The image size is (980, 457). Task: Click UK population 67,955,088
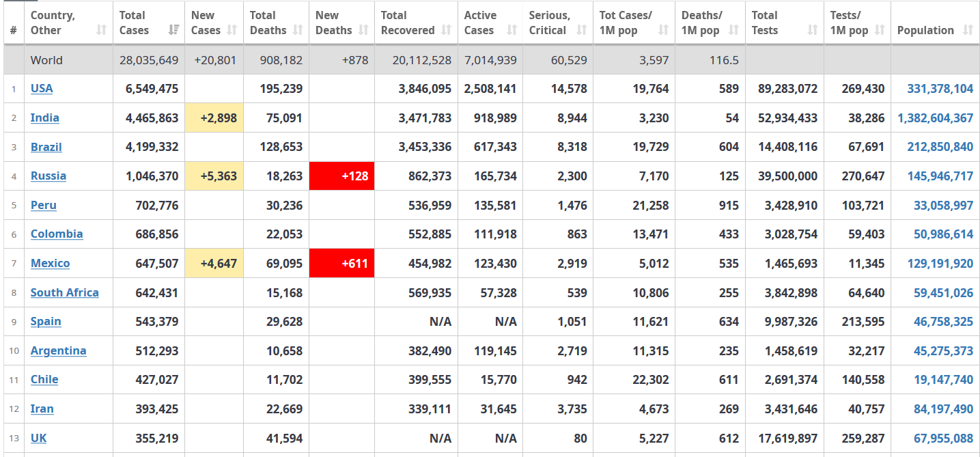(944, 439)
